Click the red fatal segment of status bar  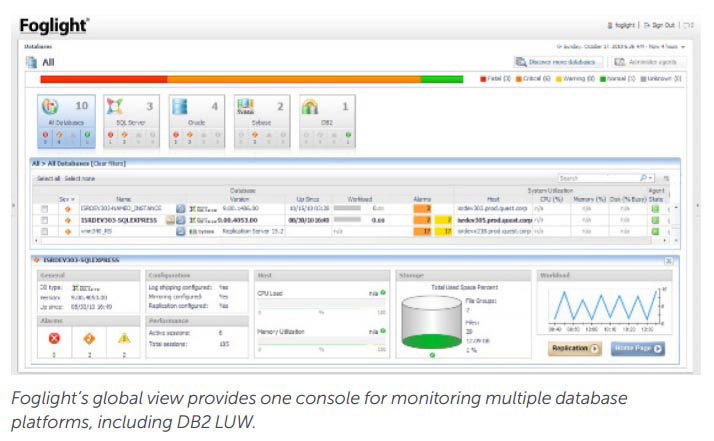click(104, 79)
